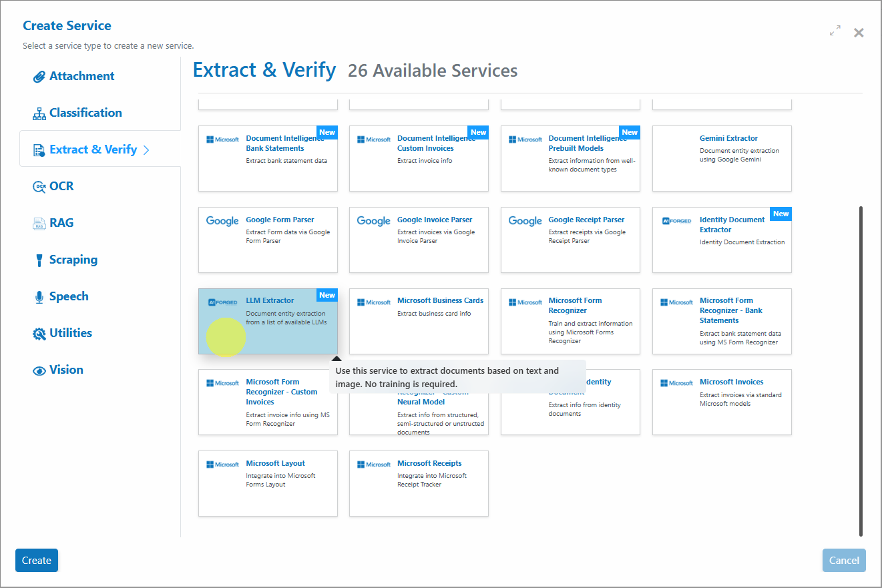Click the Create button

point(37,561)
